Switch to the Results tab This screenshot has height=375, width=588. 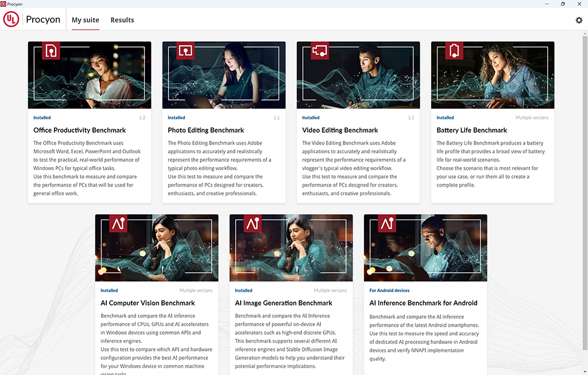122,20
